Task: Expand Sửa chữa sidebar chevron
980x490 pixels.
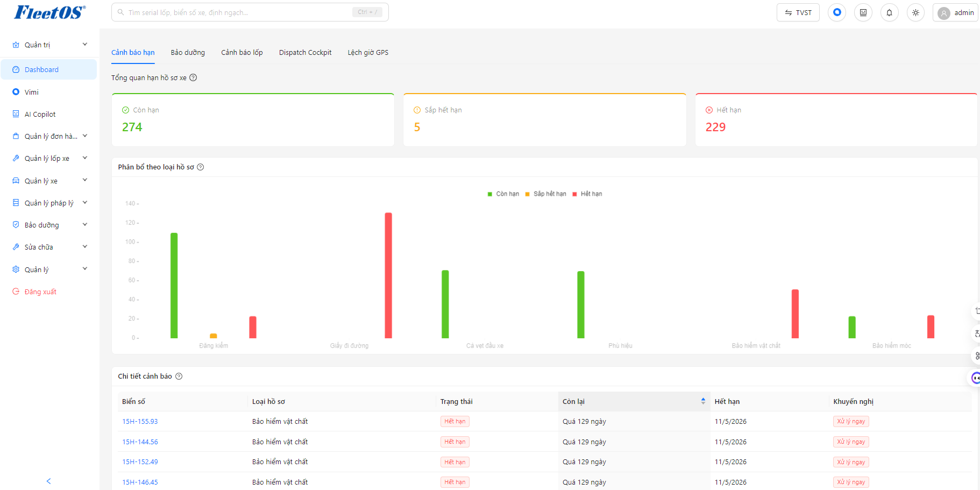Action: (85, 247)
